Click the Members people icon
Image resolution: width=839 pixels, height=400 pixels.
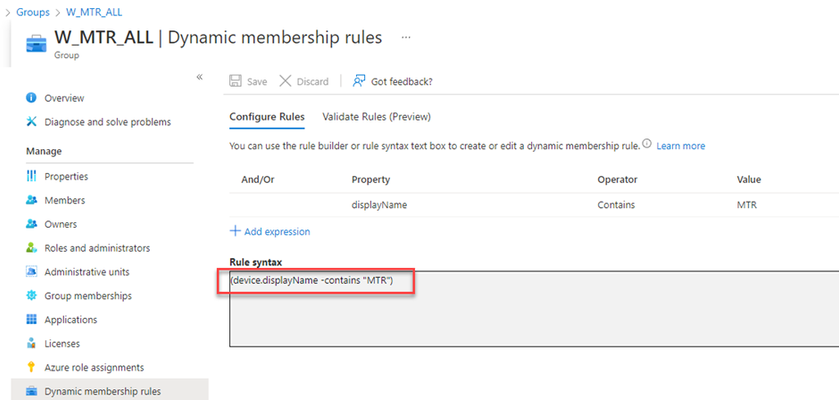[x=32, y=200]
